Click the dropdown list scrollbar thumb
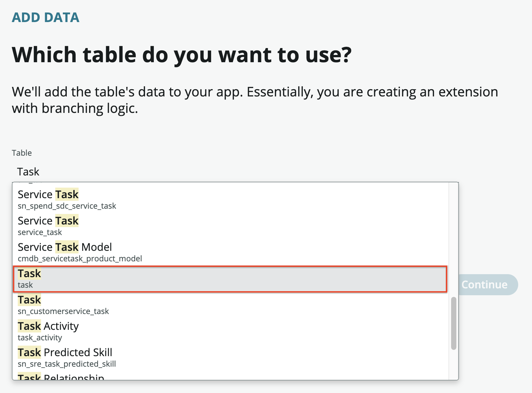532x393 pixels. click(454, 323)
